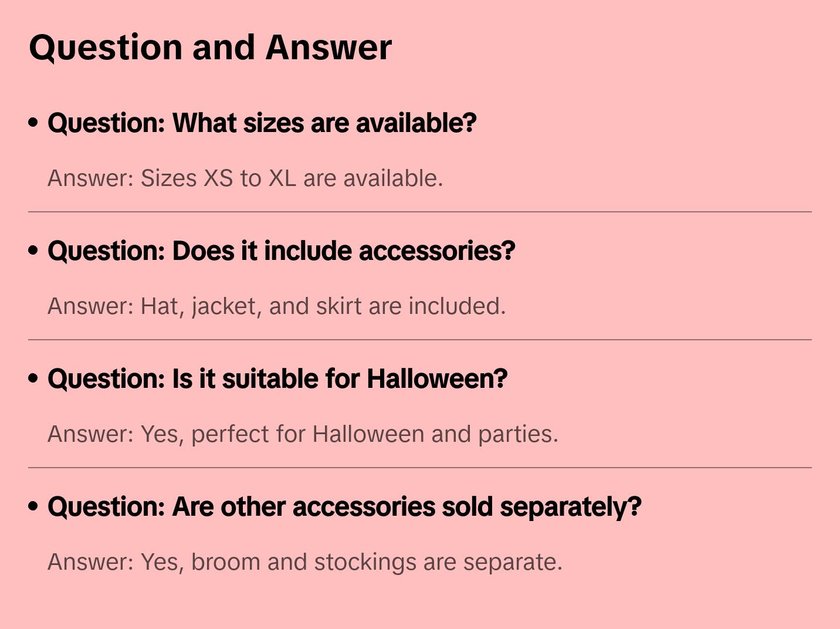
Task: Click the divider under the hat, jacket, skirt answer
Action: (420, 340)
